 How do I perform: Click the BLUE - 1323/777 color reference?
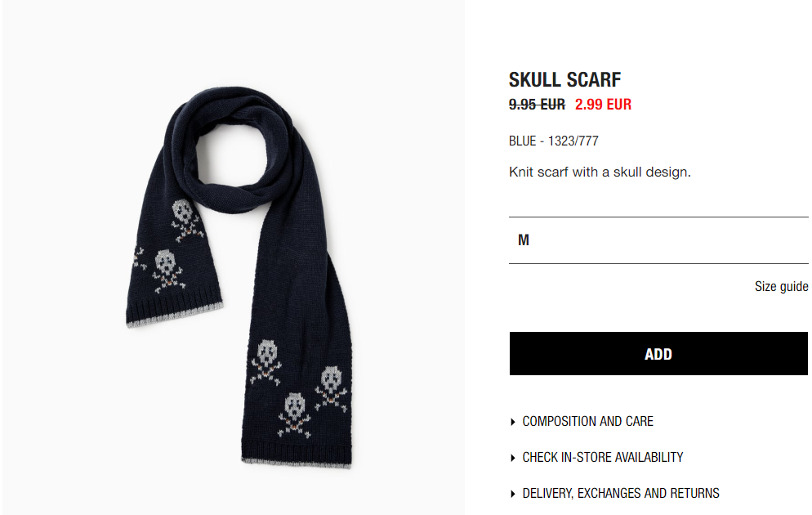554,141
